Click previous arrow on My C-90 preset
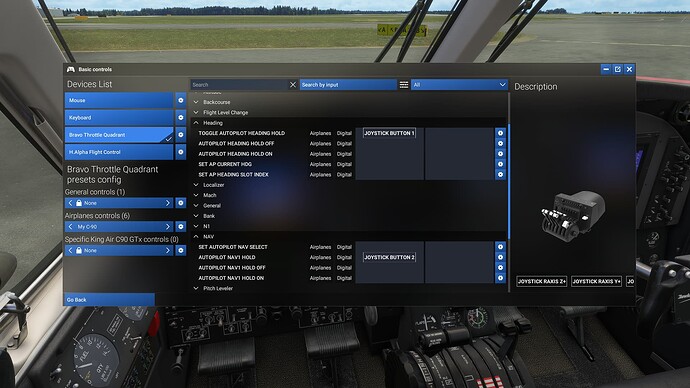 [70, 227]
